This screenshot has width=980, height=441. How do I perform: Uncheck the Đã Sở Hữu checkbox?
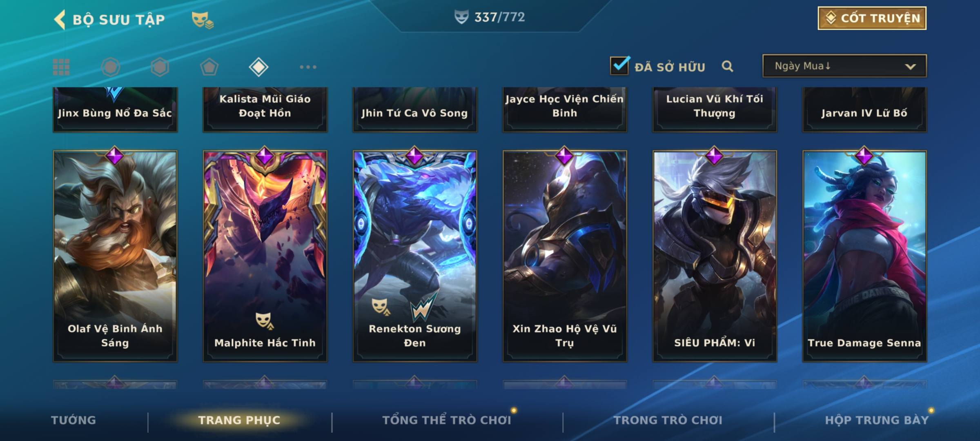(x=619, y=65)
